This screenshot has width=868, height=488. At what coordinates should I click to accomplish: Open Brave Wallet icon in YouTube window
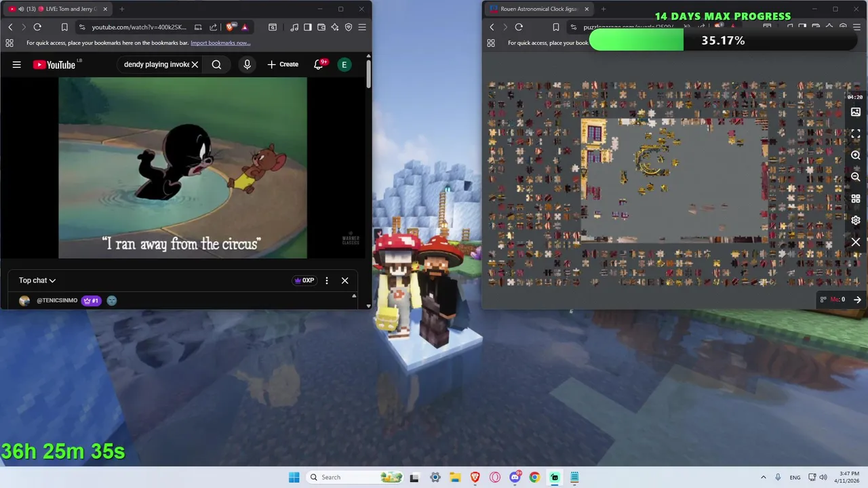pos(321,27)
